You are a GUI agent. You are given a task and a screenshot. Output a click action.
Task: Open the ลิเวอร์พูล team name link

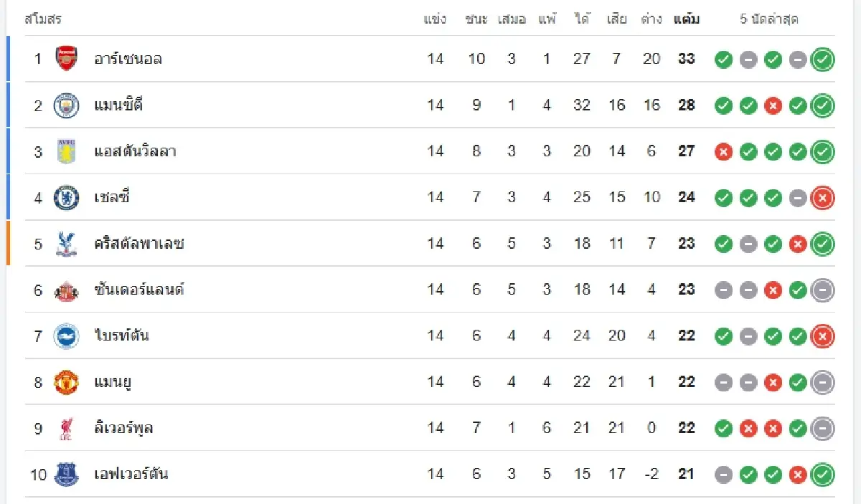(123, 428)
